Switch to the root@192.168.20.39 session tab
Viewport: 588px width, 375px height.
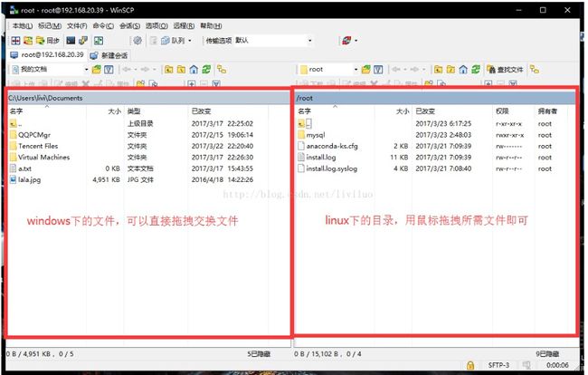[47, 55]
